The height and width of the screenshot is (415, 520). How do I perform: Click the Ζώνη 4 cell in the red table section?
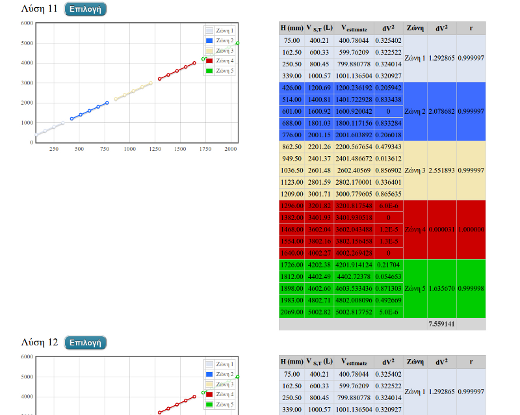[x=415, y=229]
